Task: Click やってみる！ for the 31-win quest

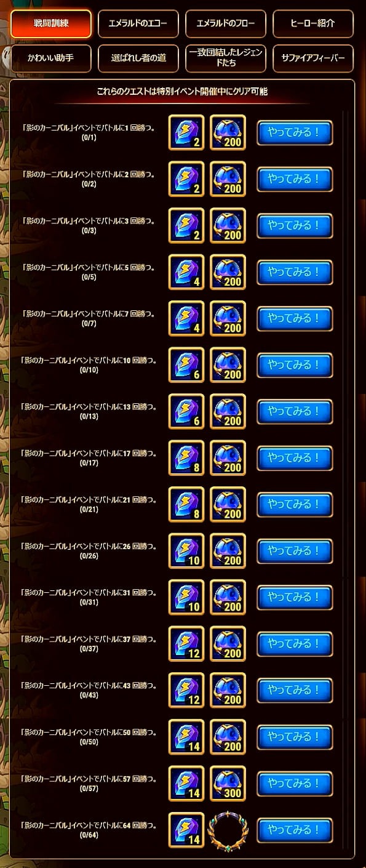Action: (x=295, y=598)
